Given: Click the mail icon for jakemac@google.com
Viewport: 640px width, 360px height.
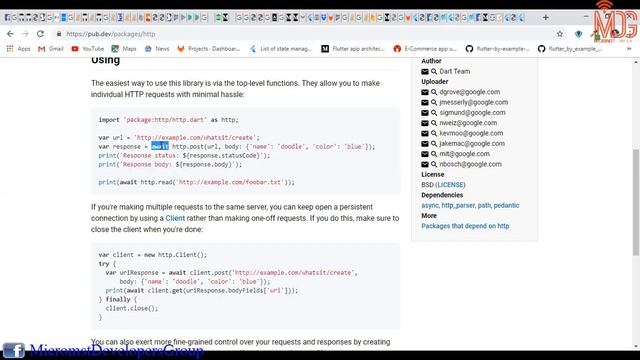Looking at the screenshot, I should (x=425, y=144).
